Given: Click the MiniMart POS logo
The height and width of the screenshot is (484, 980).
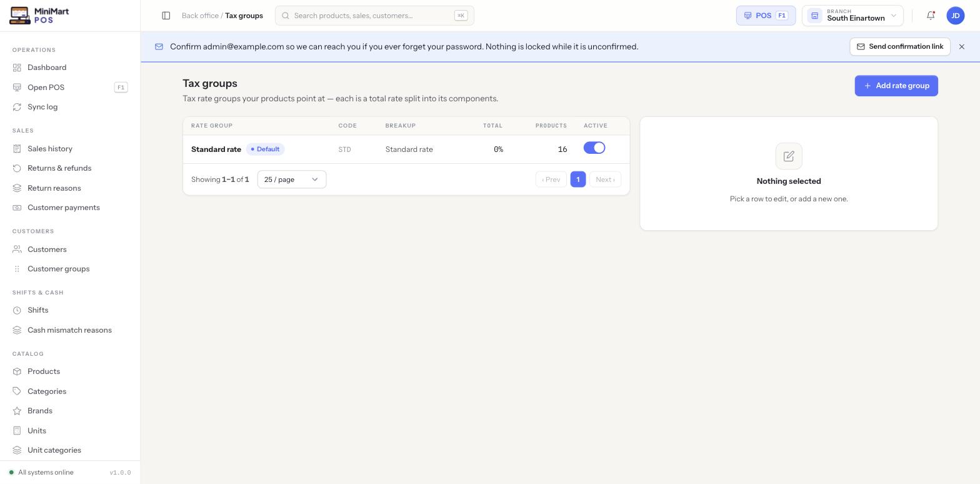Looking at the screenshot, I should tap(39, 16).
